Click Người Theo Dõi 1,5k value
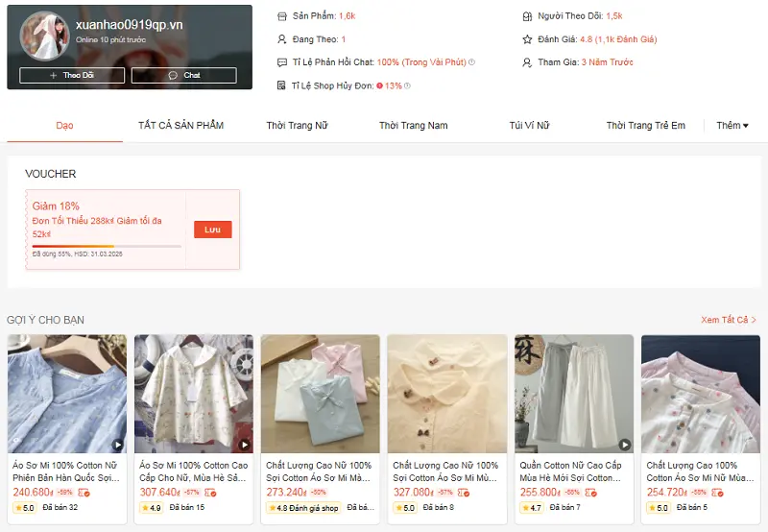This screenshot has height=532, width=768. [x=614, y=16]
